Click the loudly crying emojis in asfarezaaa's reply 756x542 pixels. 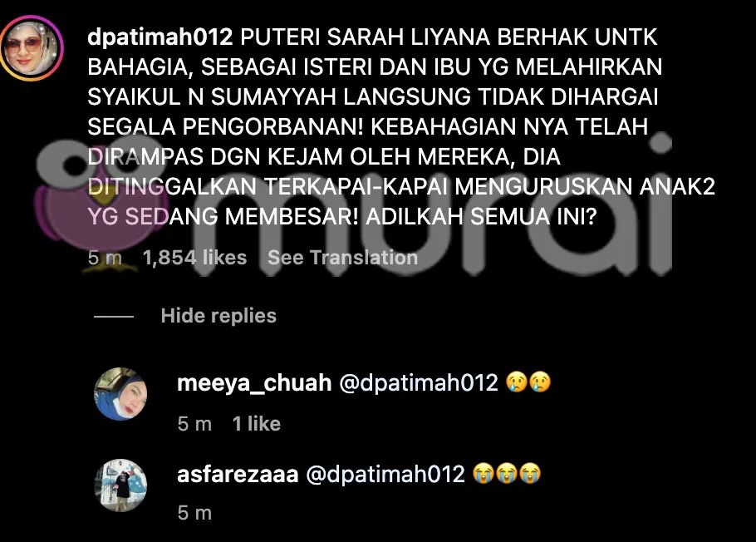(x=507, y=473)
